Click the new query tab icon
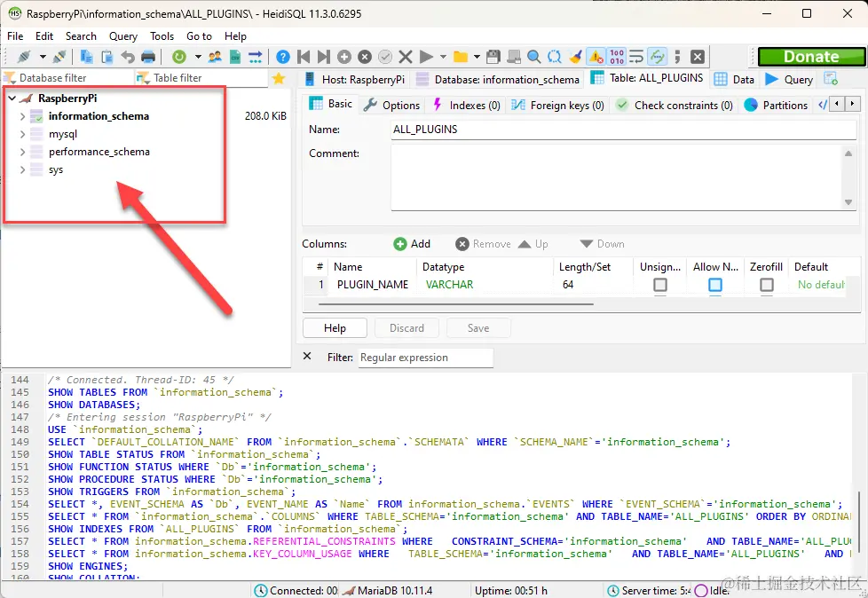The image size is (868, 598). click(831, 79)
